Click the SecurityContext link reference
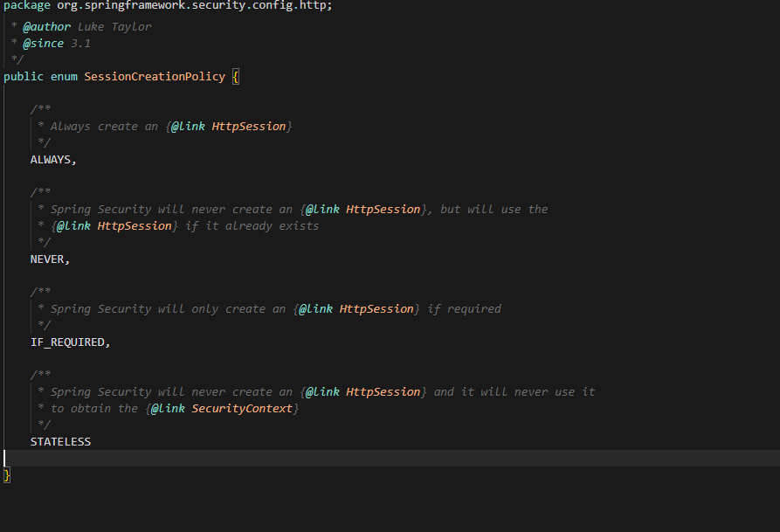Viewport: 780px width, 532px height. tap(242, 409)
